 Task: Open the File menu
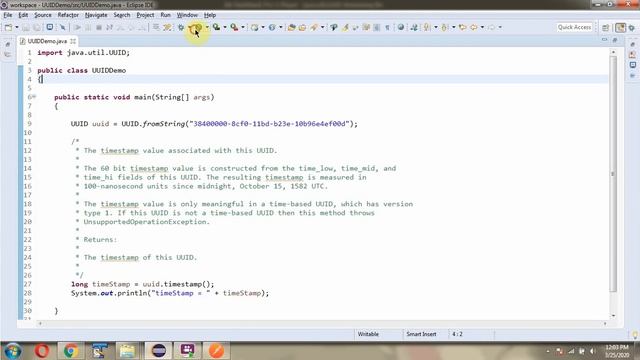point(7,15)
